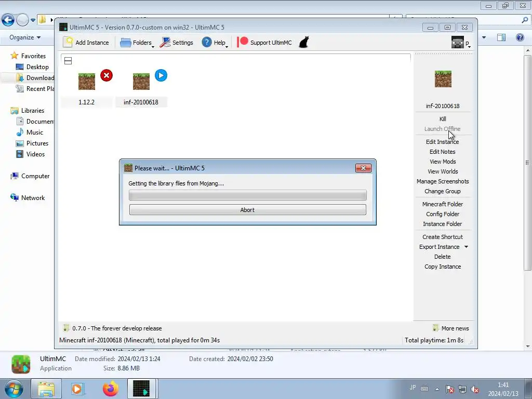The height and width of the screenshot is (399, 532).
Task: Open the account profile dropdown
Action: [x=461, y=43]
